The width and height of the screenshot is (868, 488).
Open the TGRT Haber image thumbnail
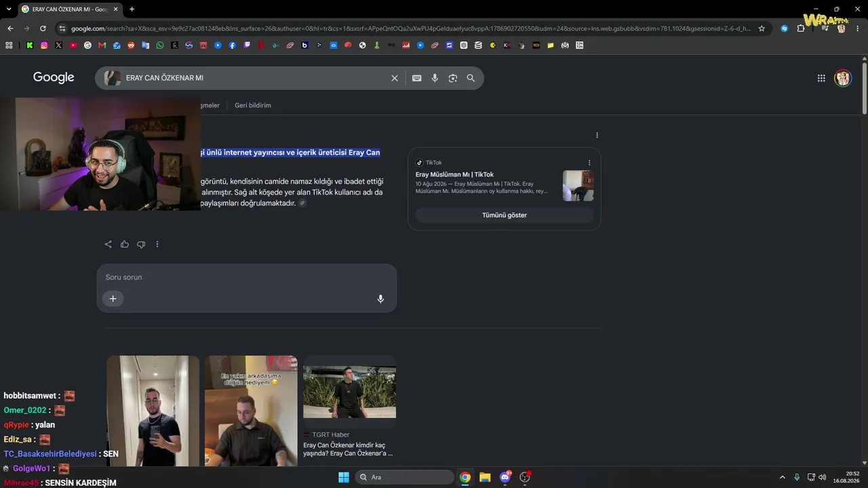tap(349, 392)
